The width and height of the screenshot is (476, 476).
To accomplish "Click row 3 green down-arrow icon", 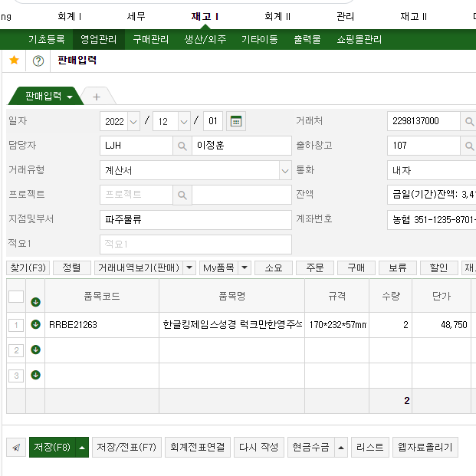I will [x=35, y=375].
